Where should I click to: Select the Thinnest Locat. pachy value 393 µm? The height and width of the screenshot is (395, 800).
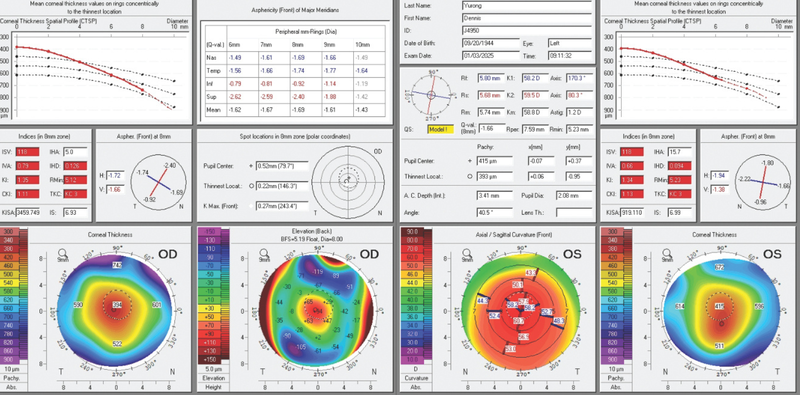click(494, 176)
